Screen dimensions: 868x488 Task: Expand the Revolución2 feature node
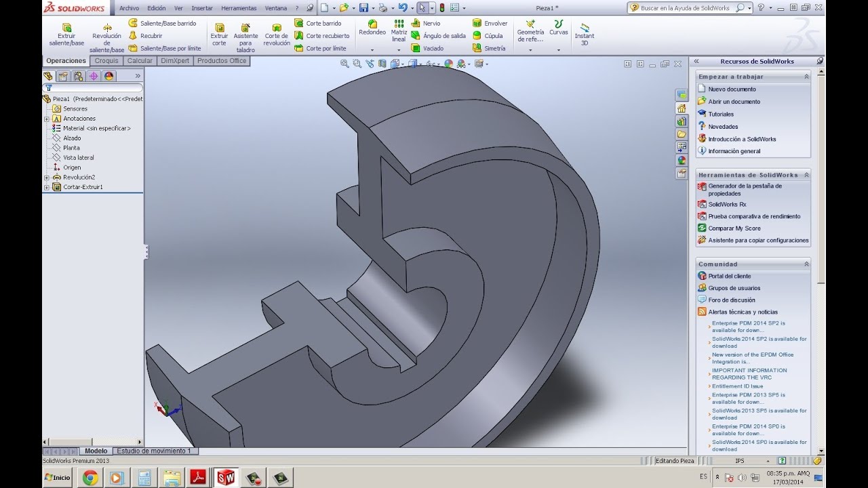click(x=47, y=178)
